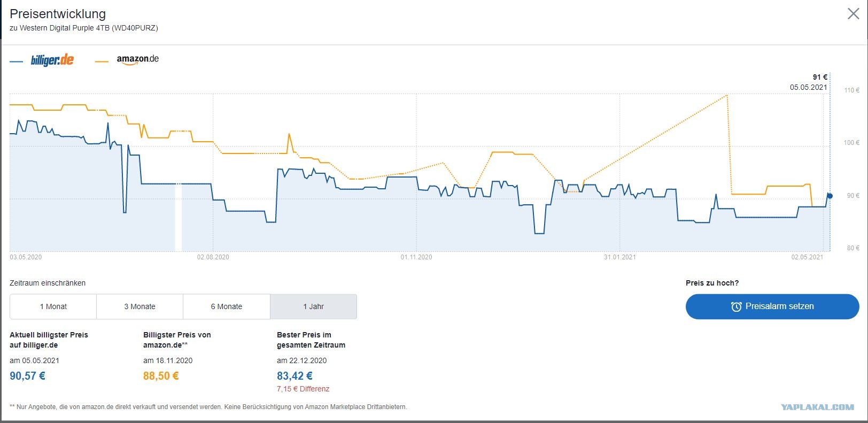
Task: Close the Preisentwicklung dialog
Action: click(x=854, y=14)
